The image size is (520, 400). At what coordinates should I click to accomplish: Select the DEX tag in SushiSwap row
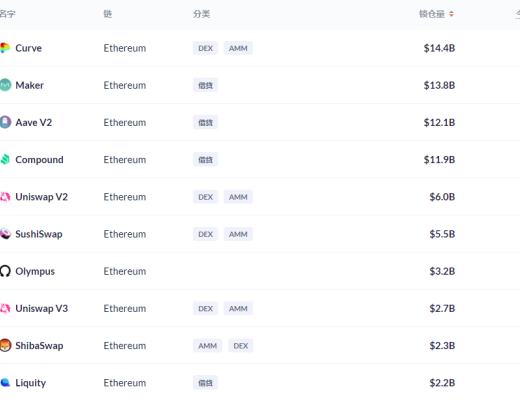[205, 234]
